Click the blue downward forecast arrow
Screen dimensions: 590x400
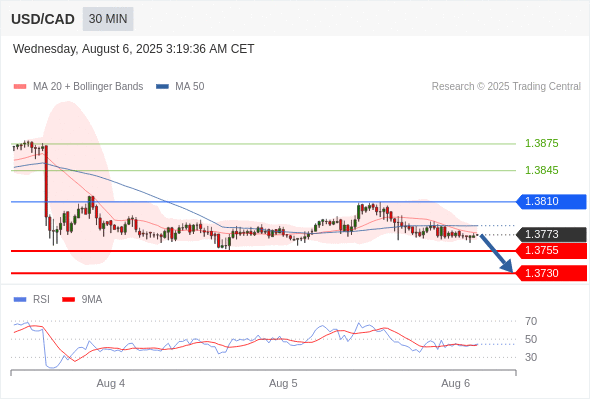[x=496, y=253]
